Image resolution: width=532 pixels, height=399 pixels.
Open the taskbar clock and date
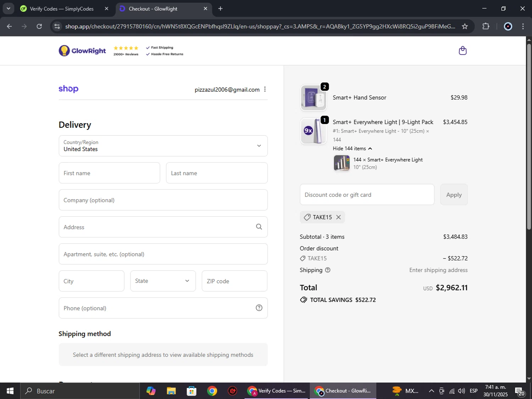[x=495, y=391]
